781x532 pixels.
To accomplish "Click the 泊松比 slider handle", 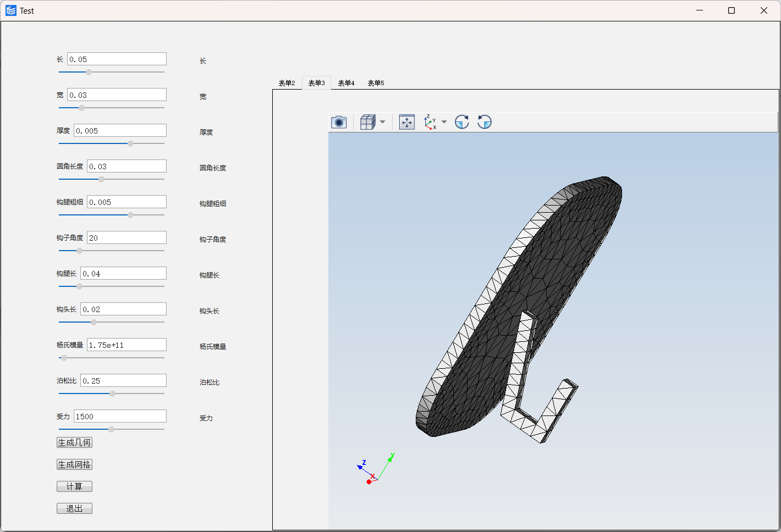I will (112, 394).
